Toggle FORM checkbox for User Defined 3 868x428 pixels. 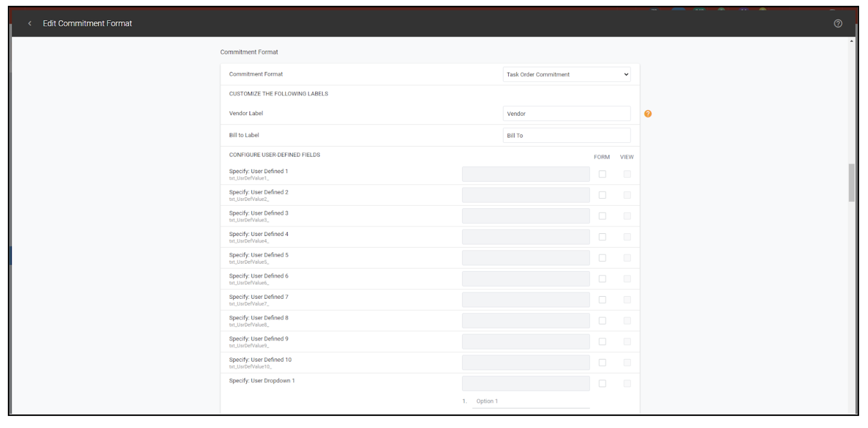point(602,216)
